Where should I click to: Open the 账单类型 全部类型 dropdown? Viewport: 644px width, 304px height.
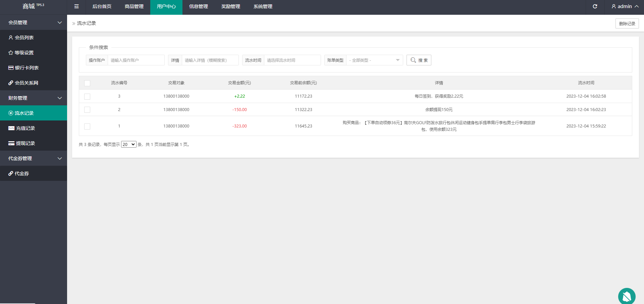coord(374,60)
